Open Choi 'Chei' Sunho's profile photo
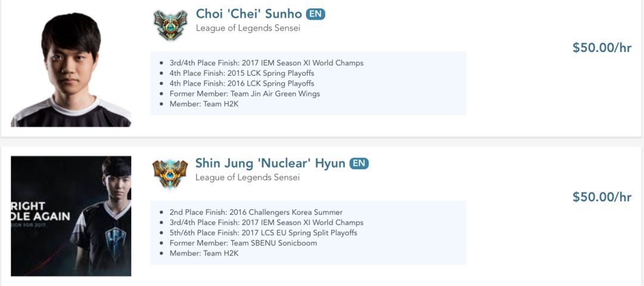 coord(71,69)
